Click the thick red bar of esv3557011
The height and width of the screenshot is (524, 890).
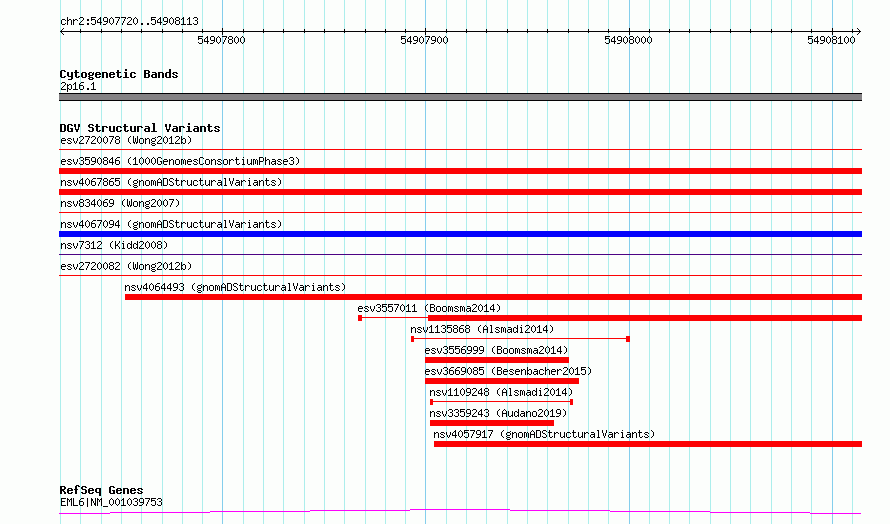[x=645, y=318]
